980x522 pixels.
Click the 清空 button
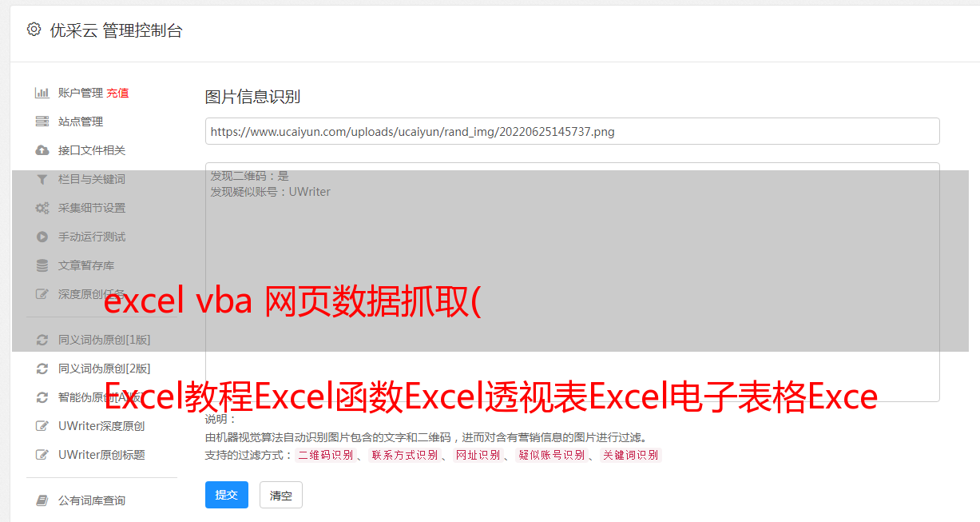(x=281, y=495)
